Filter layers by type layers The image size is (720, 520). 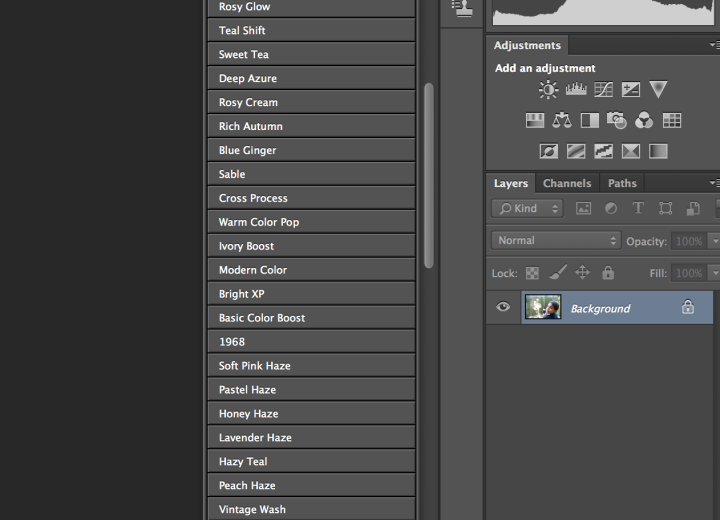[638, 209]
